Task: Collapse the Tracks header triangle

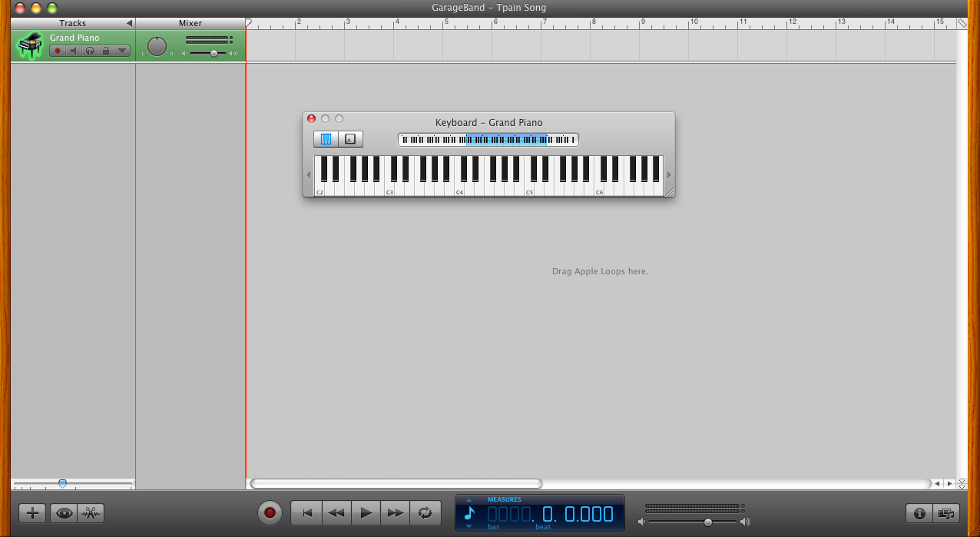Action: click(x=129, y=22)
